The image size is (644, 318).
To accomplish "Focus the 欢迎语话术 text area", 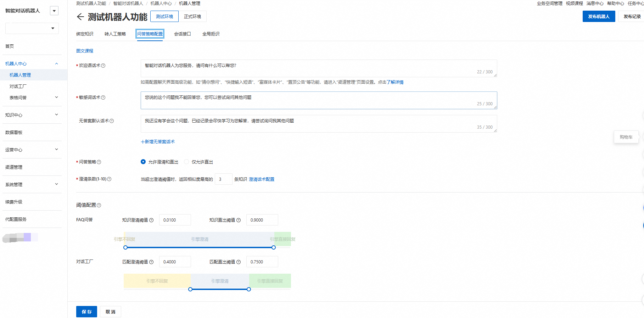I will tap(319, 68).
